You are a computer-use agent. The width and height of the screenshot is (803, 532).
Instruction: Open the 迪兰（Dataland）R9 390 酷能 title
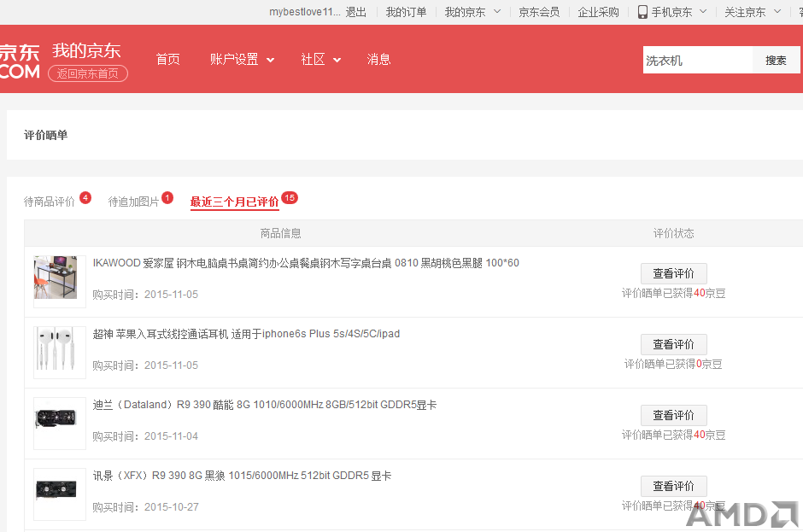pyautogui.click(x=264, y=405)
